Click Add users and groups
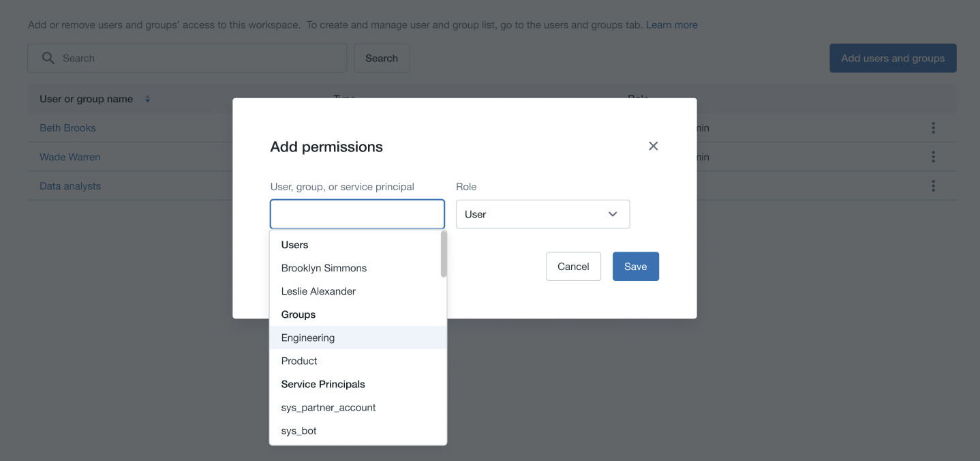980x461 pixels. click(892, 58)
